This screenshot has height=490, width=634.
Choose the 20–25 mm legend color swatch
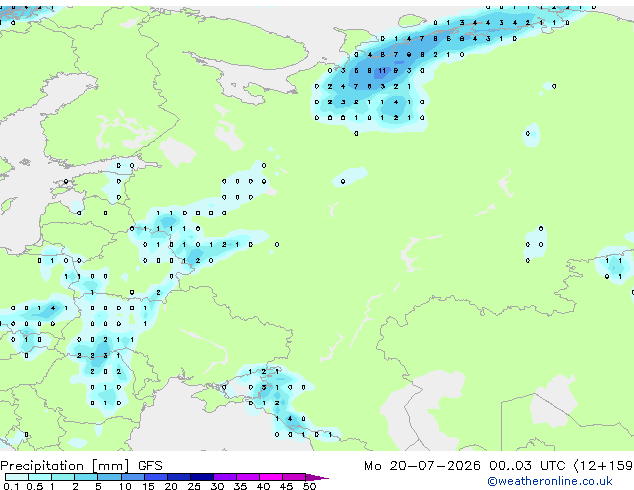coord(179,477)
